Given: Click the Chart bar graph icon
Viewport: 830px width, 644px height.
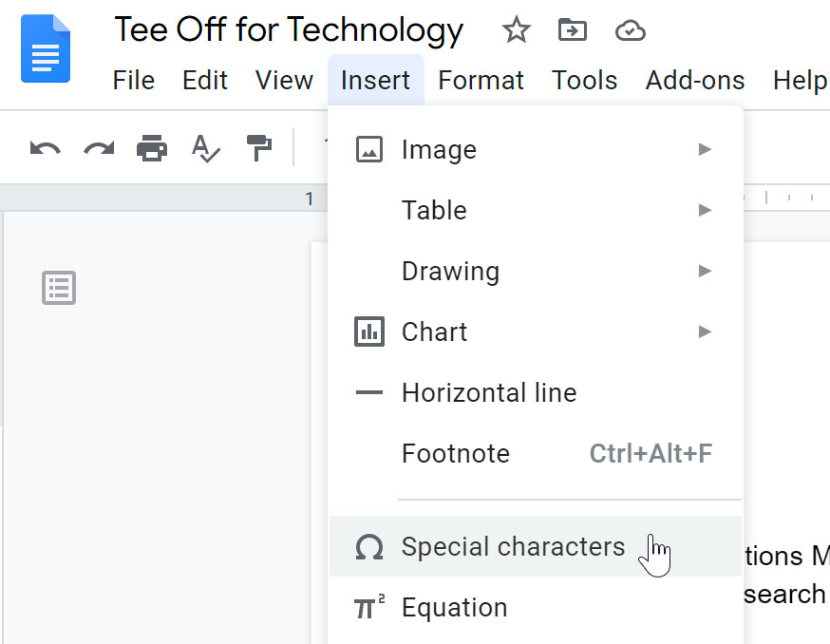Looking at the screenshot, I should coord(369,331).
